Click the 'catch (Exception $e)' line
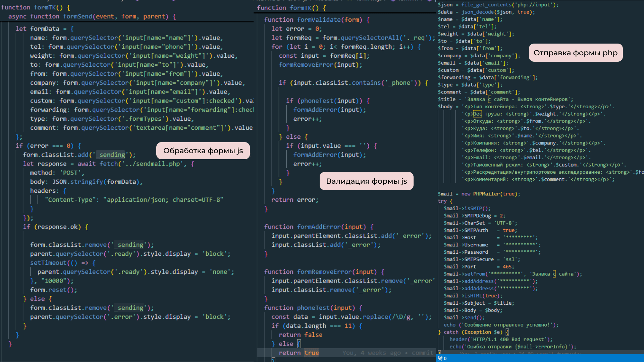Viewport: 644px width, 362px height. click(x=473, y=333)
